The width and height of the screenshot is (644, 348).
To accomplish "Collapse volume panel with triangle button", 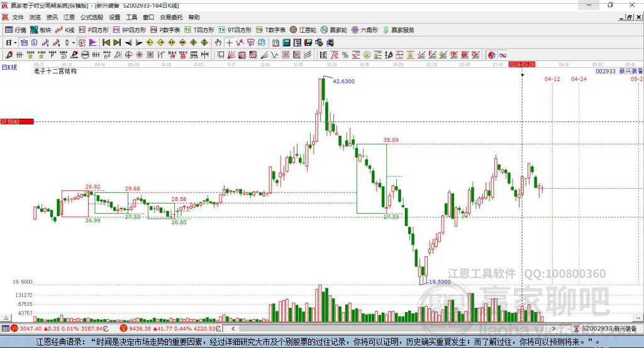I will (6, 318).
